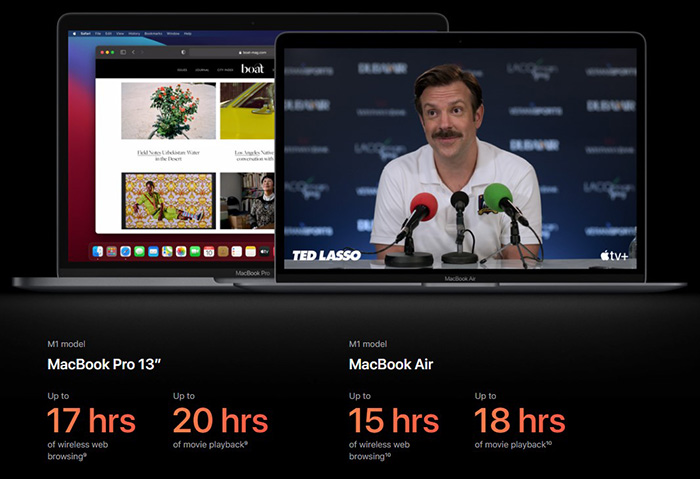Open Photos from the Dock
Image resolution: width=700 pixels, height=479 pixels.
coord(181,251)
